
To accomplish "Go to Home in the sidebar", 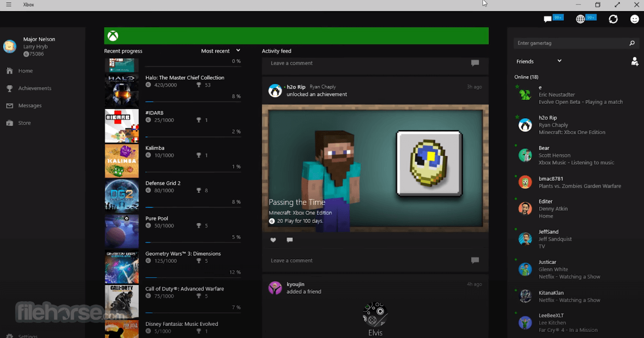I will (x=25, y=71).
